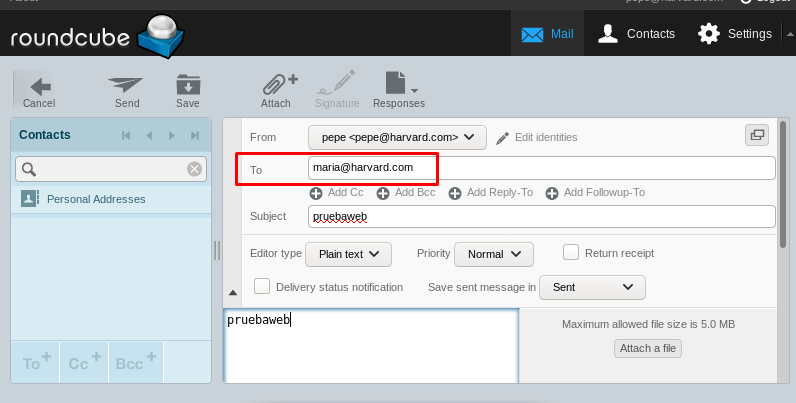Choose folder in Save sent message dropdown
Viewport: 796px width, 403px height.
[x=592, y=287]
